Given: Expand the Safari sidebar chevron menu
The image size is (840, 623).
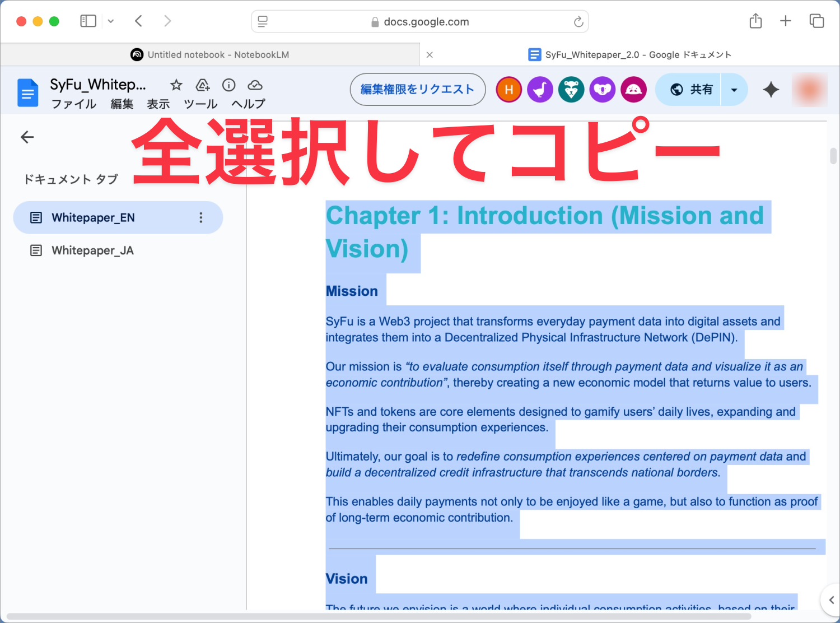Looking at the screenshot, I should 111,21.
